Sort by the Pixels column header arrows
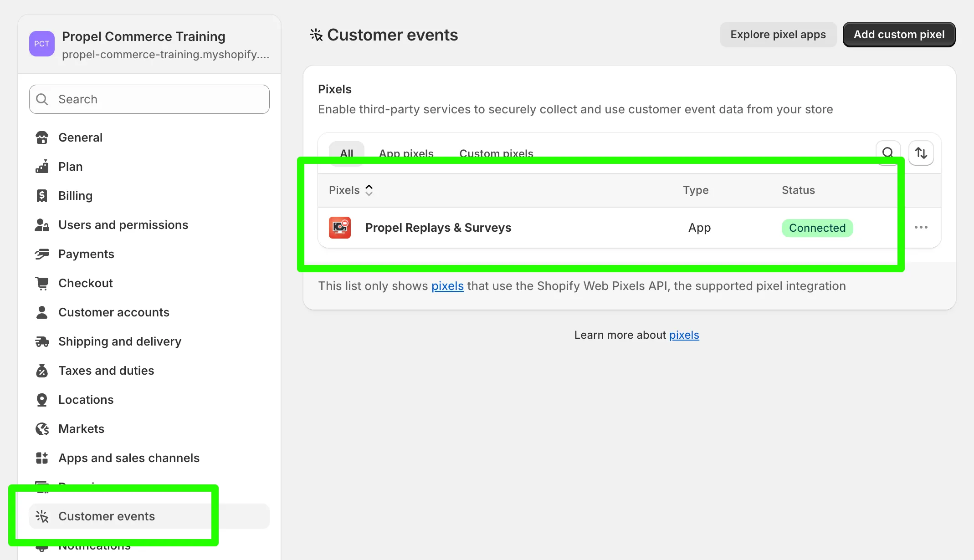The height and width of the screenshot is (560, 974). pyautogui.click(x=369, y=190)
